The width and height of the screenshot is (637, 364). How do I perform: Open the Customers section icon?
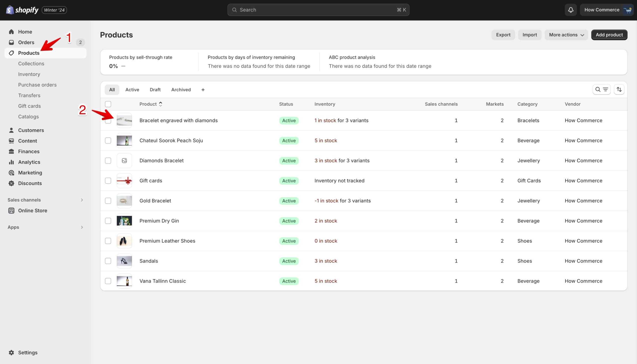[x=11, y=130]
